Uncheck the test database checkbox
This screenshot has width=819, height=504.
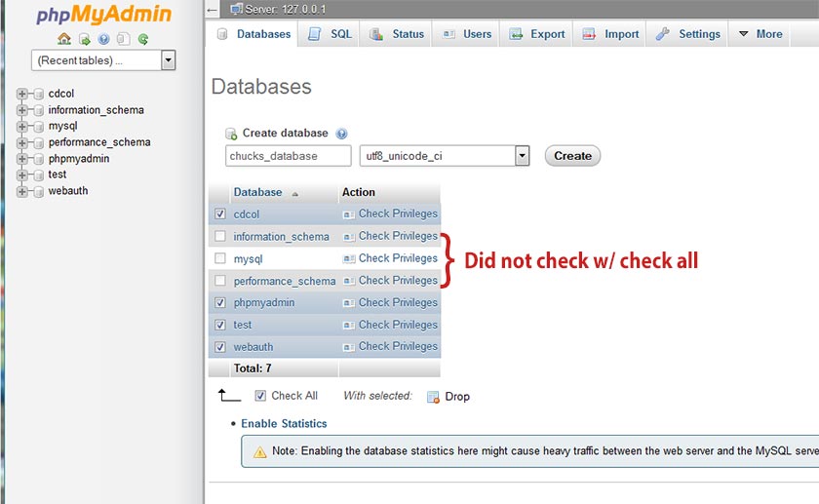[x=220, y=325]
